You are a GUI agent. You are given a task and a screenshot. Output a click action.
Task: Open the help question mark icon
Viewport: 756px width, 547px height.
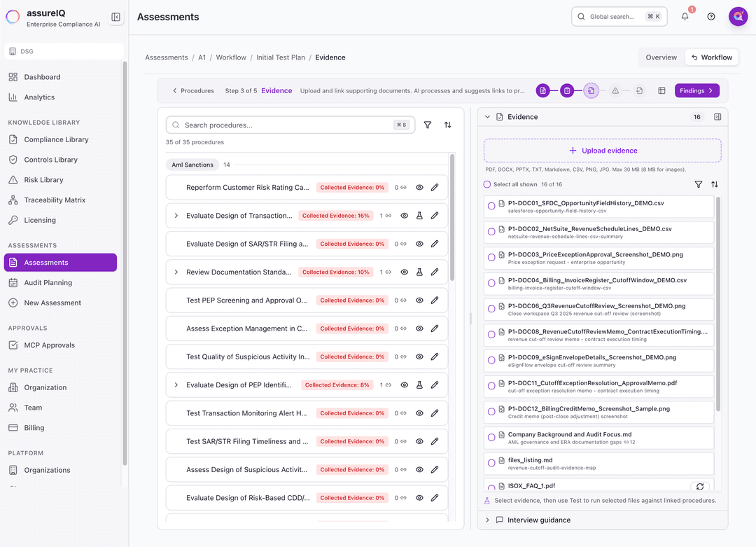[710, 16]
